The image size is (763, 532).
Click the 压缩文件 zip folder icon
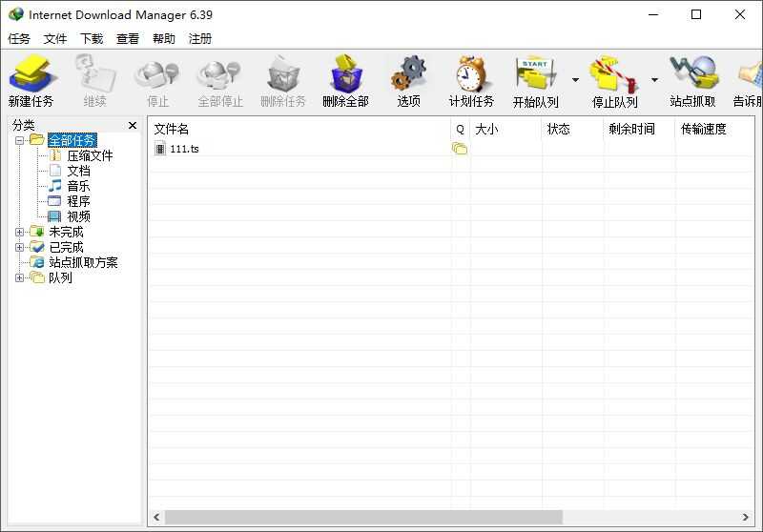point(55,155)
